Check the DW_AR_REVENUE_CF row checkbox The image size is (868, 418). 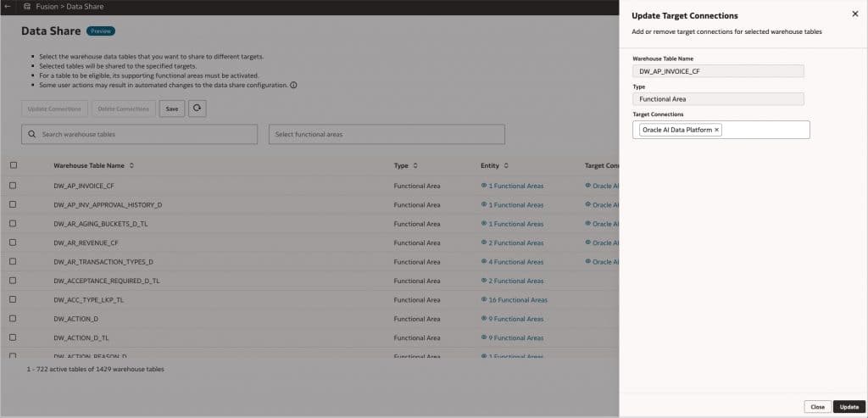coord(13,242)
